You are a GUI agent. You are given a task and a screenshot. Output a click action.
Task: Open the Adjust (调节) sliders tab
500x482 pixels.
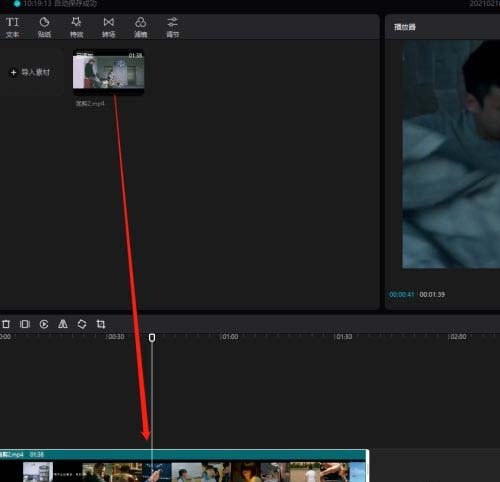(173, 27)
